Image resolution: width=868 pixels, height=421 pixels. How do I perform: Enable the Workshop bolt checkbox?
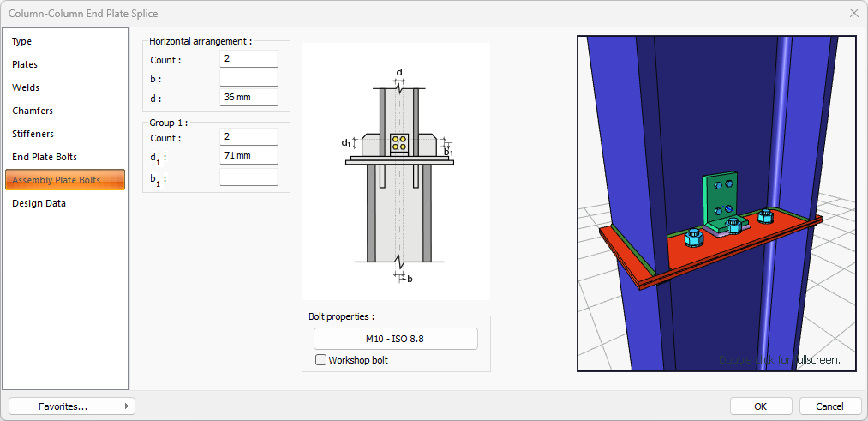pyautogui.click(x=321, y=360)
